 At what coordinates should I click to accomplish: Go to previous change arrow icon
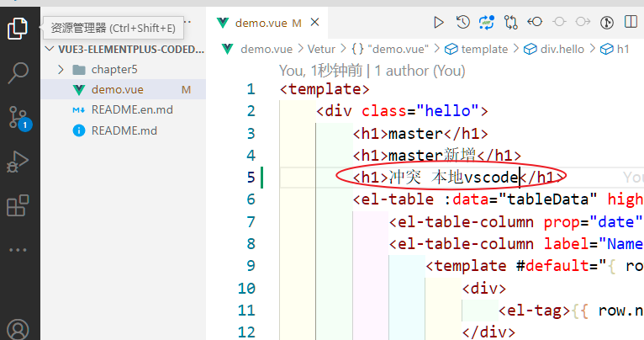(535, 21)
